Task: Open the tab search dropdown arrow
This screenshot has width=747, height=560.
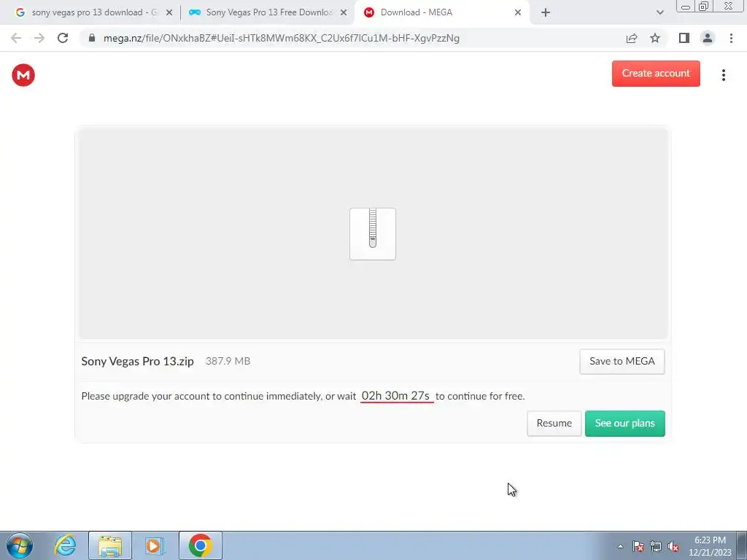Action: click(x=659, y=13)
